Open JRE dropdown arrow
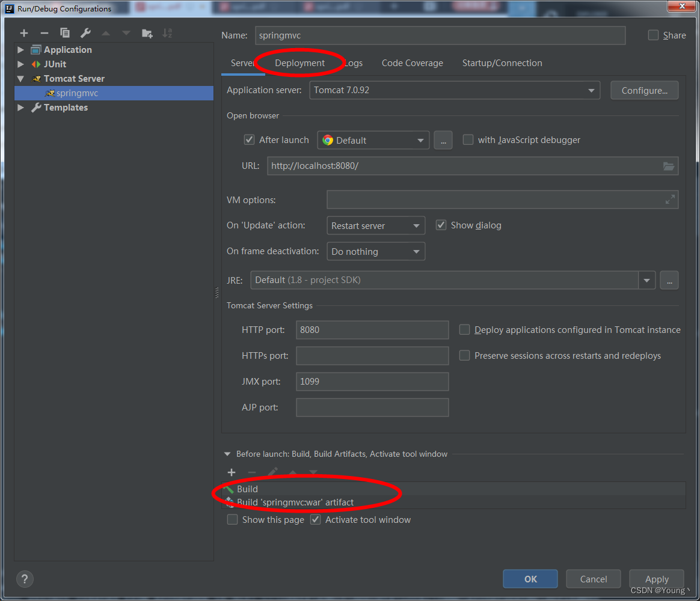This screenshot has width=700, height=601. [x=646, y=280]
